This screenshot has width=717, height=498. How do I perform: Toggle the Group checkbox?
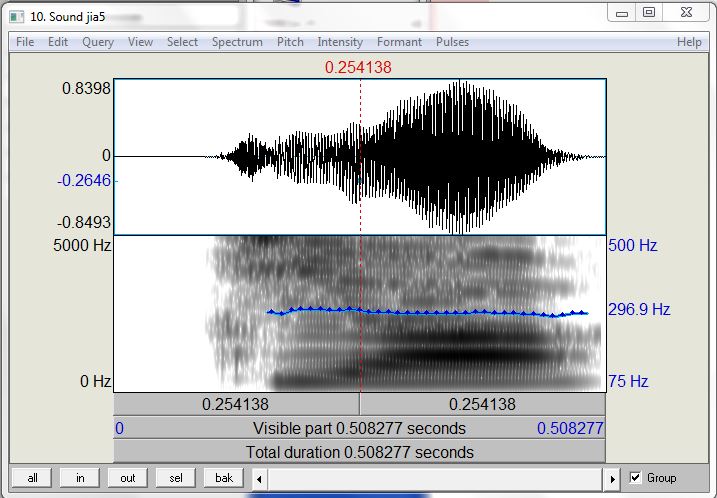point(635,477)
